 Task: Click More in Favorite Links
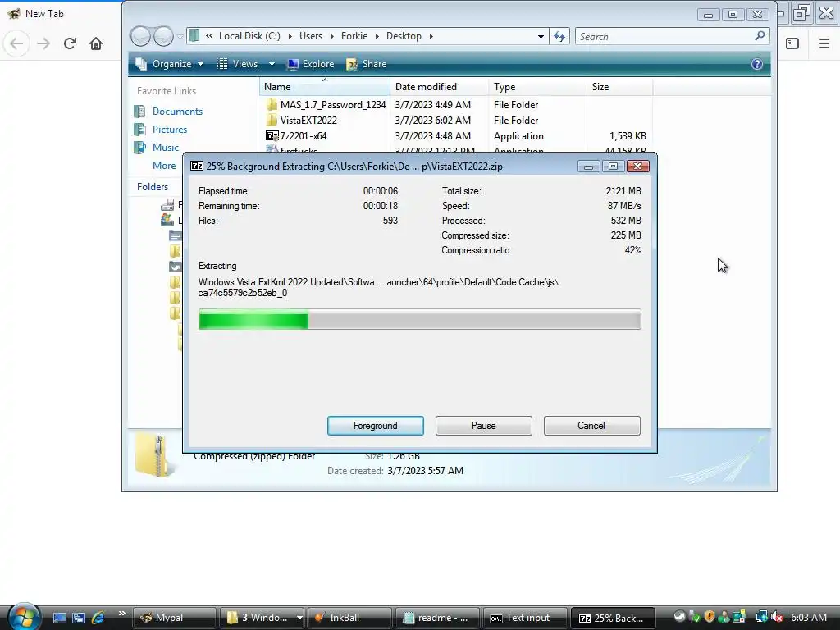pyautogui.click(x=164, y=166)
